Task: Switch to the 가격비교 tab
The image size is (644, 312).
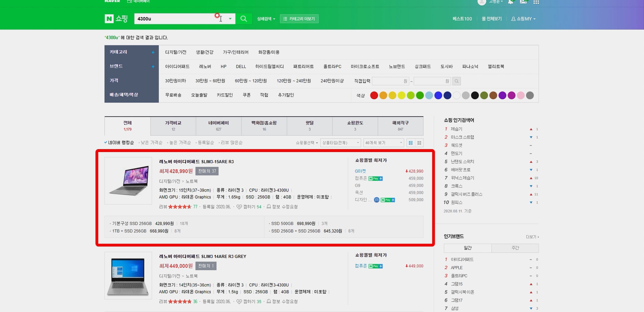Action: click(x=173, y=126)
